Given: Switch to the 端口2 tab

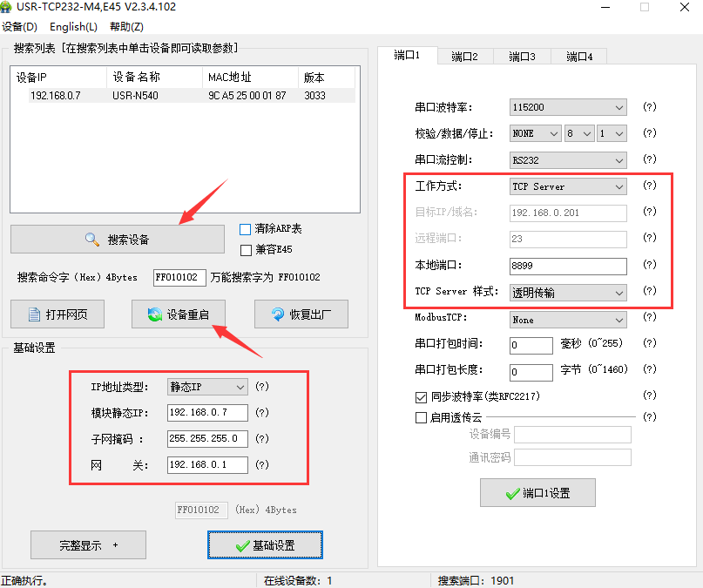Looking at the screenshot, I should [x=464, y=57].
